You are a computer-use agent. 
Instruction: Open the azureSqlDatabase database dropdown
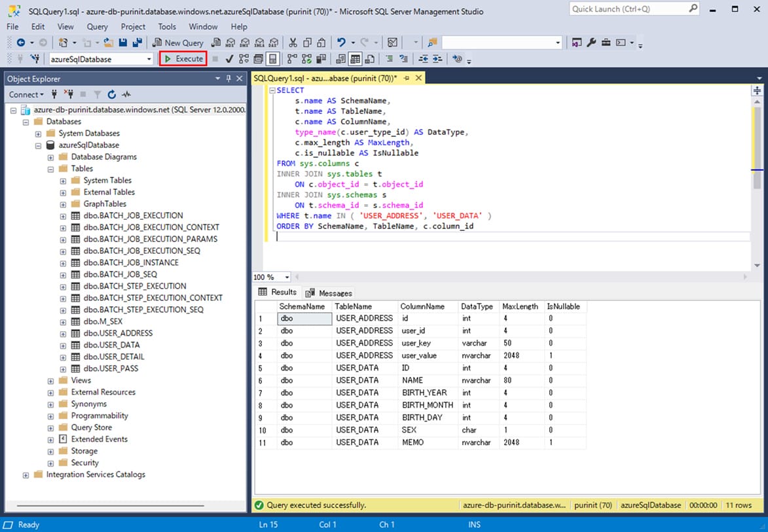click(x=149, y=59)
